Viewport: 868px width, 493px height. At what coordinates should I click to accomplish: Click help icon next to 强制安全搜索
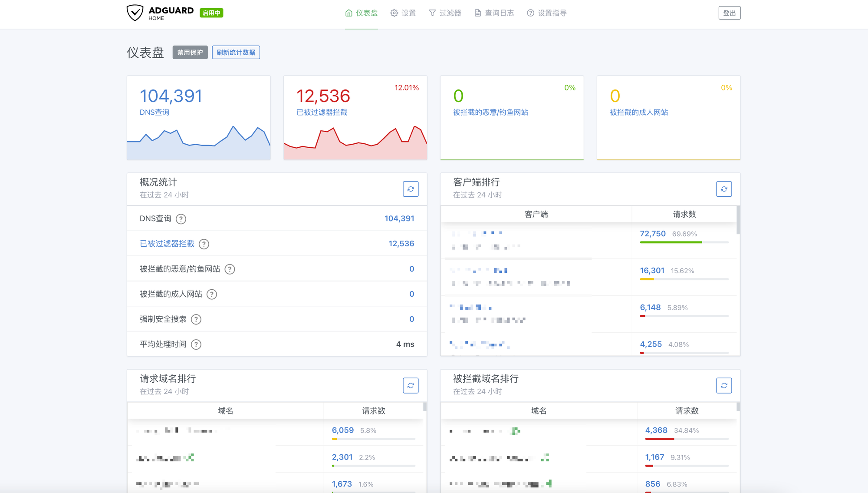pyautogui.click(x=196, y=320)
